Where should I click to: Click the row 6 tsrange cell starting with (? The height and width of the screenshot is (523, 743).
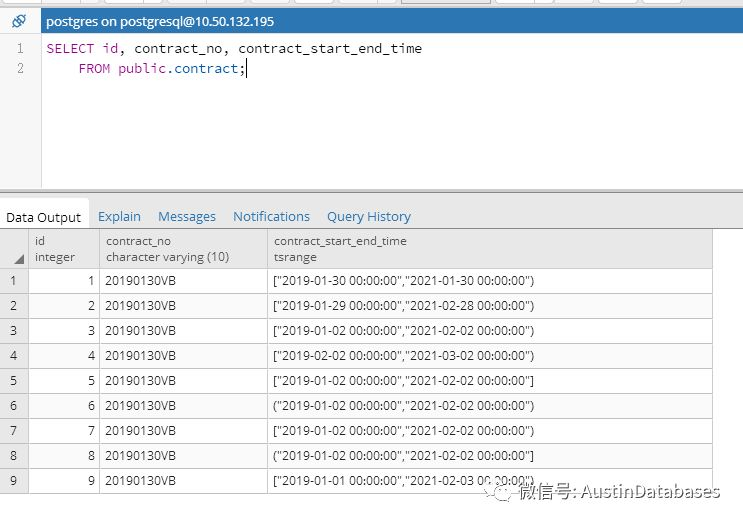490,406
